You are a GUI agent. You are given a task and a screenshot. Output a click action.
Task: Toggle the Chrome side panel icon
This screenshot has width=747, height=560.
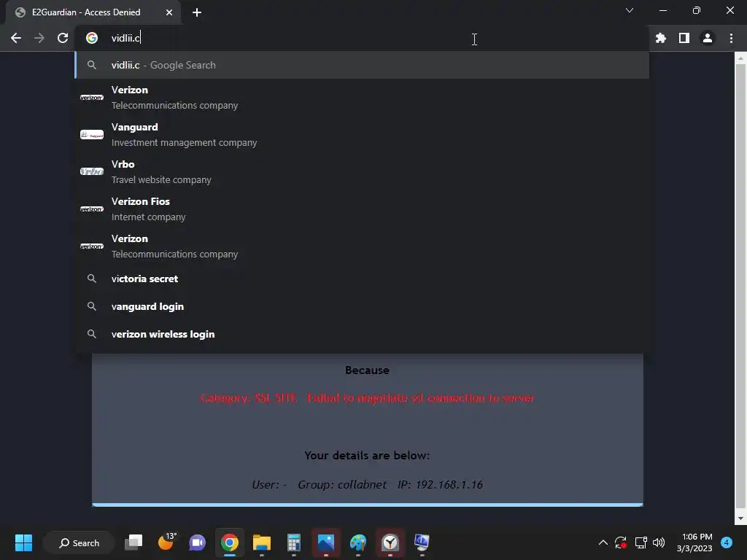684,38
